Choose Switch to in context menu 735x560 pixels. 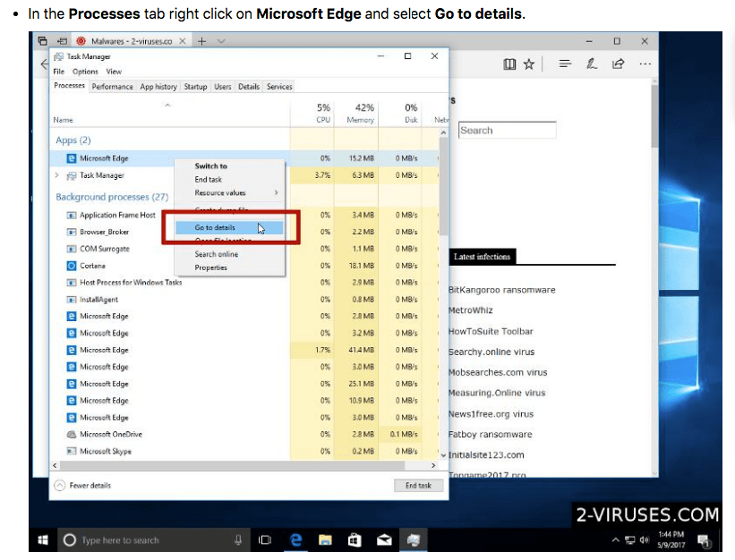point(230,166)
